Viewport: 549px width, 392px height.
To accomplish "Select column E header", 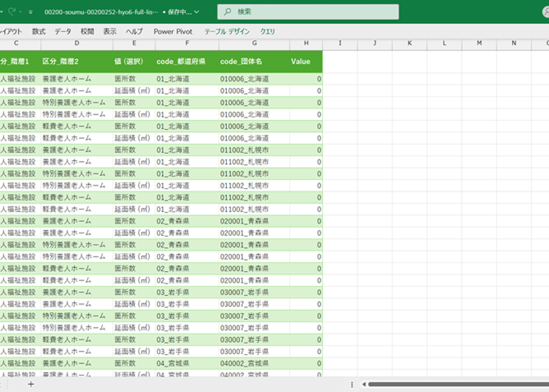I will point(134,43).
